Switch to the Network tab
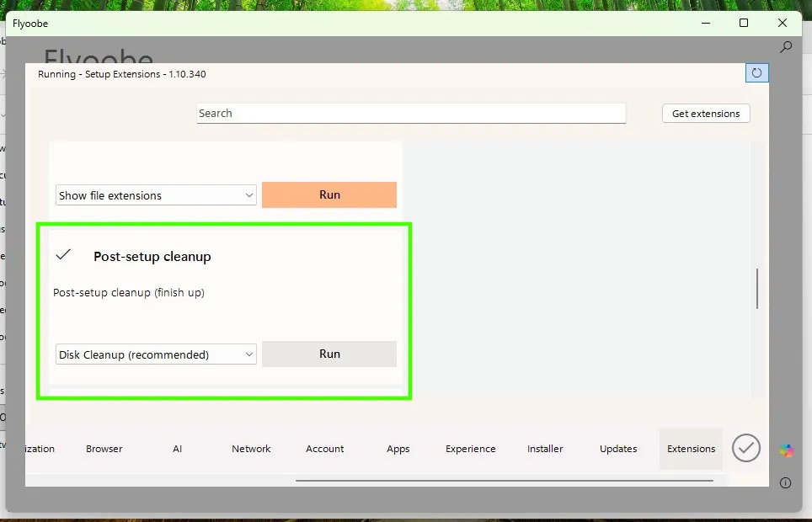Screen dimensions: 812x522 point(251,449)
